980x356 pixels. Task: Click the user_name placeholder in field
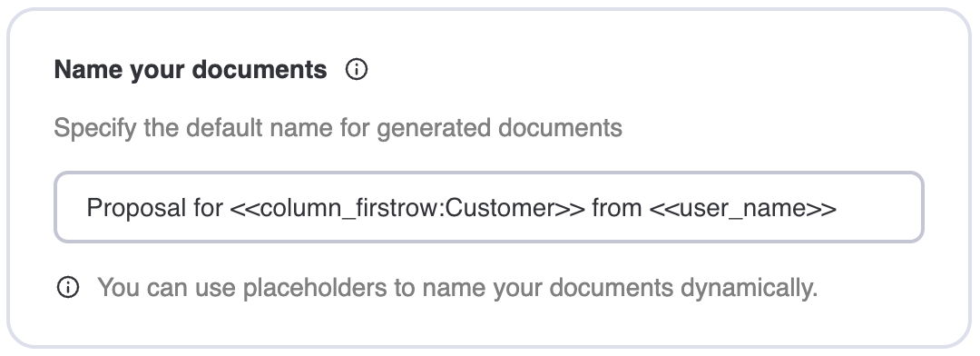(x=742, y=208)
